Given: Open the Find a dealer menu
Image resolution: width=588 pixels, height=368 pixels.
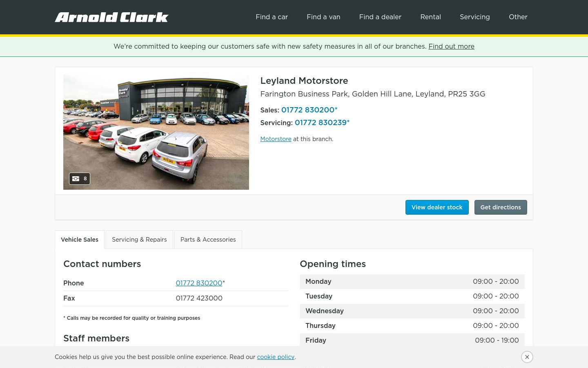Looking at the screenshot, I should tap(380, 17).
